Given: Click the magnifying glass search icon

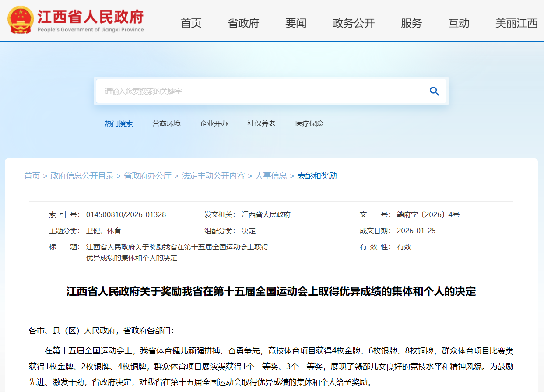Looking at the screenshot, I should click(x=434, y=91).
